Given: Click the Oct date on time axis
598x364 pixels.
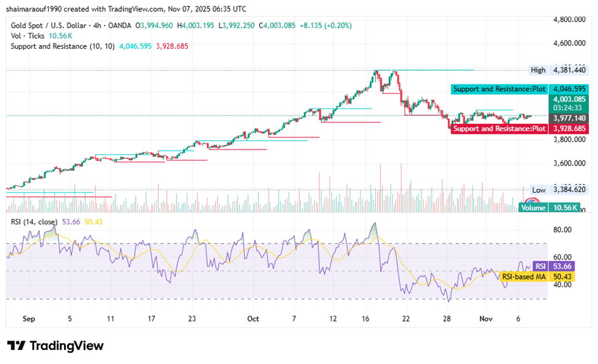Looking at the screenshot, I should pos(253,319).
